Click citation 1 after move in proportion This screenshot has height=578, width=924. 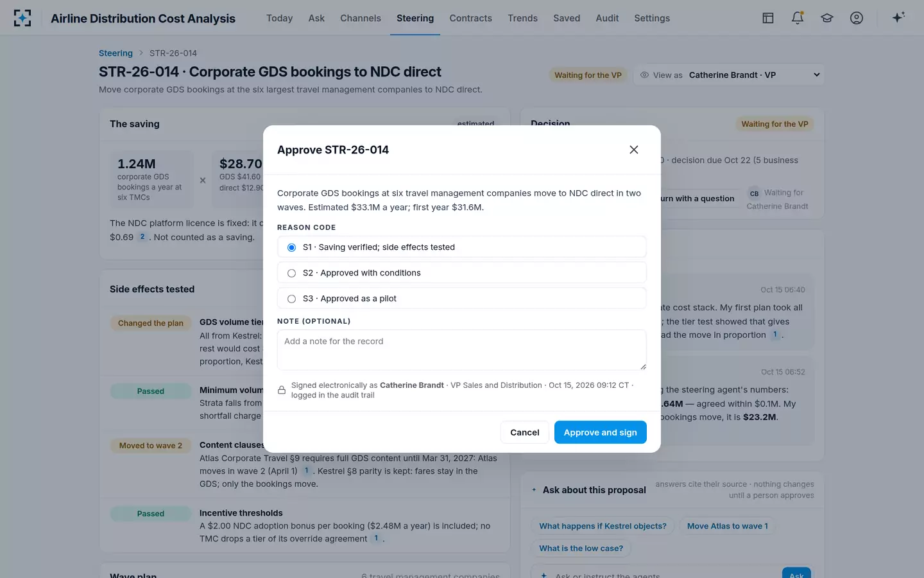[x=775, y=335]
